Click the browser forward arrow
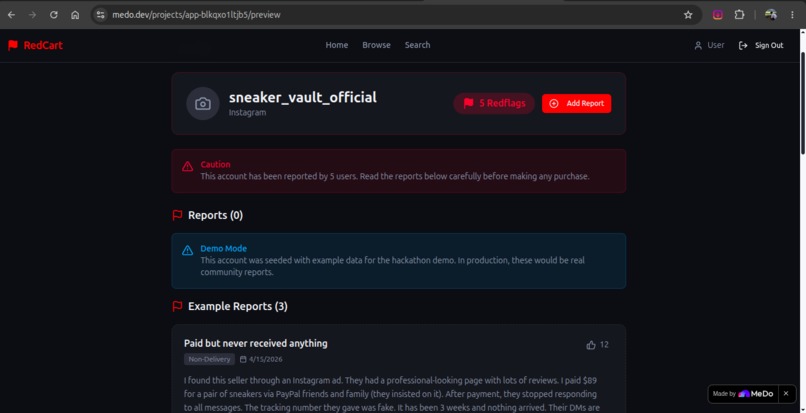806x413 pixels. point(32,15)
